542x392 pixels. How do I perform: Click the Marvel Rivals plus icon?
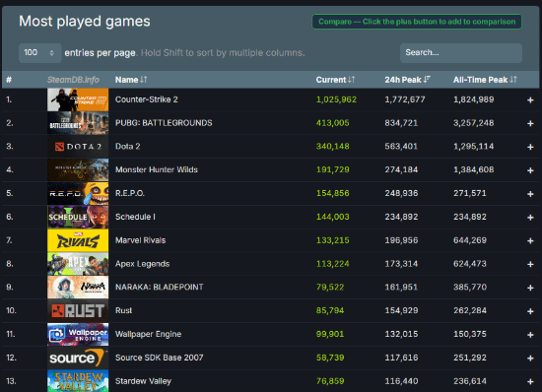530,240
